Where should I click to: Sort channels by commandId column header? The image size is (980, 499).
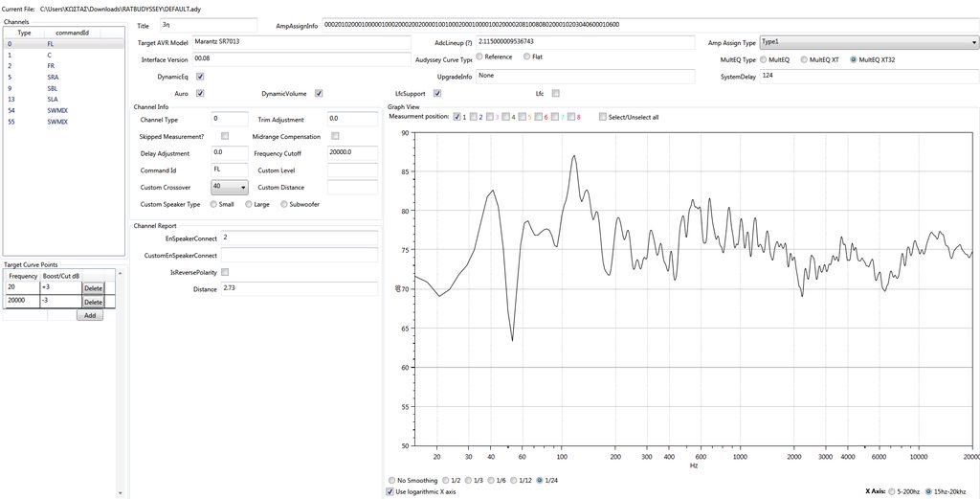pos(73,33)
